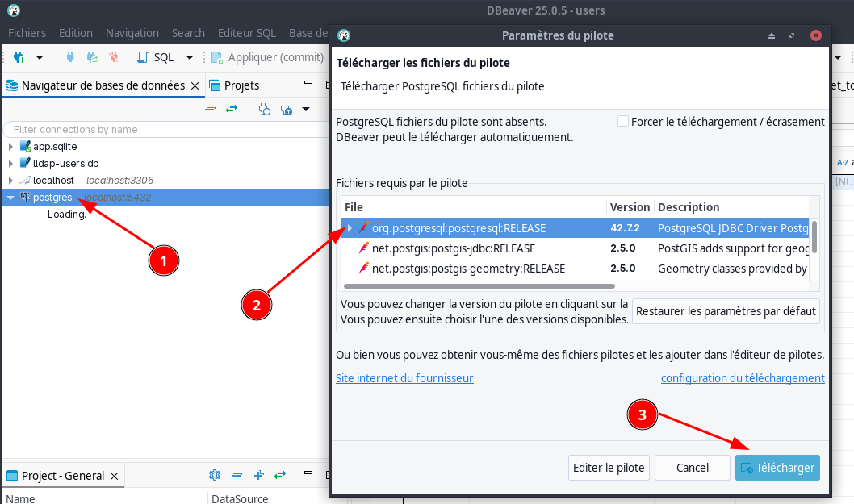Click the roll-up arrow in the dialog title bar
Image resolution: width=854 pixels, height=504 pixels.
(x=772, y=35)
